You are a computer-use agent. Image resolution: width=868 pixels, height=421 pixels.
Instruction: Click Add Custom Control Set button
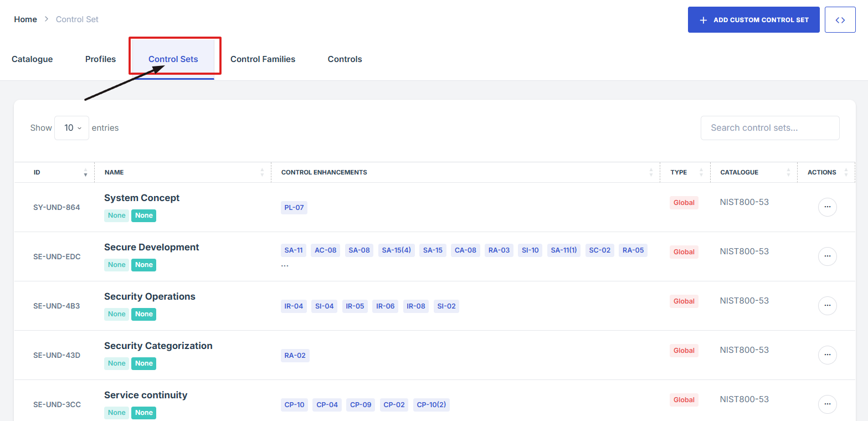point(753,20)
